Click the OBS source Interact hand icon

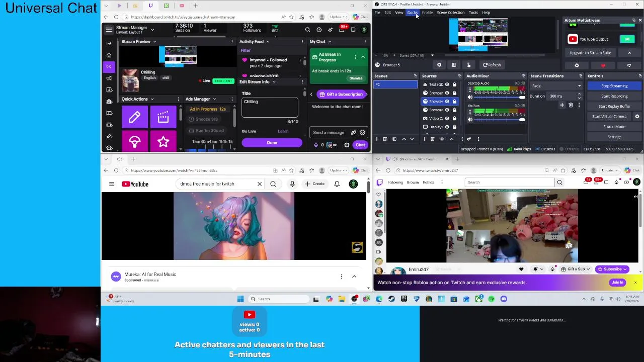468,65
